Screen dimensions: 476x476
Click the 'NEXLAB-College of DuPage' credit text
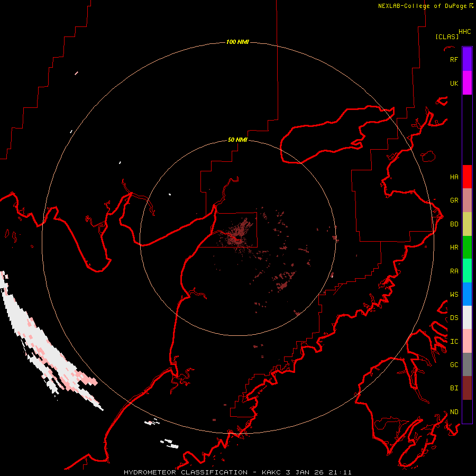point(422,6)
